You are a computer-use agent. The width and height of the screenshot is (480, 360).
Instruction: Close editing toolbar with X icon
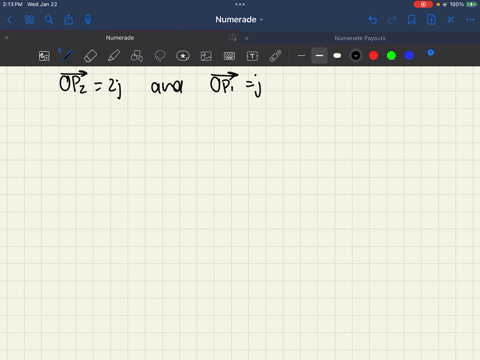451,20
